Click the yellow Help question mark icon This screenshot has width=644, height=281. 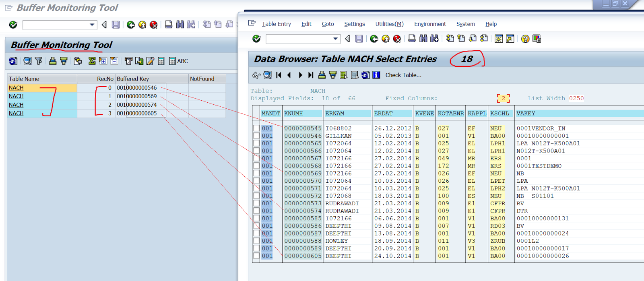pyautogui.click(x=525, y=39)
